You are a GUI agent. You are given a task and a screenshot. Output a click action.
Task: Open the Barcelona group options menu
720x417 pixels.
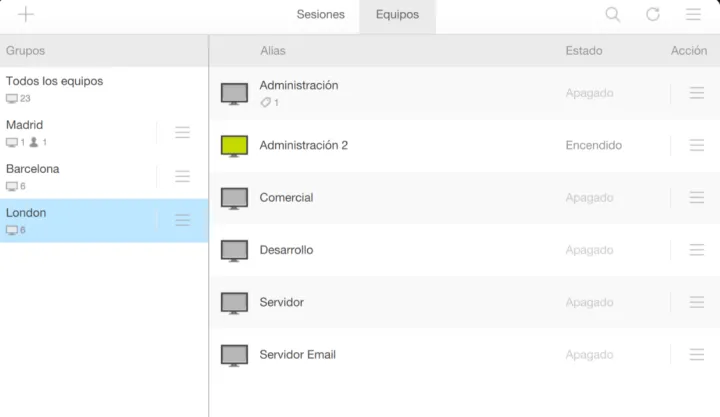pyautogui.click(x=182, y=176)
